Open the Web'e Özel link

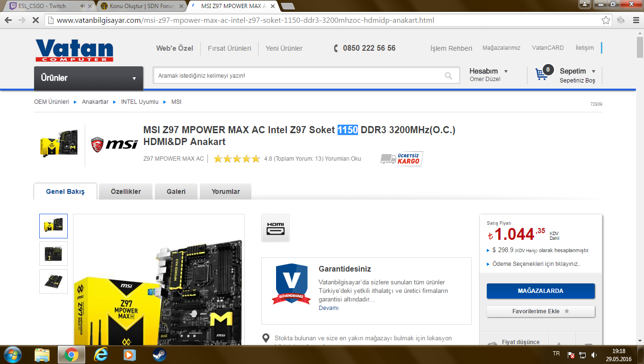pos(175,48)
